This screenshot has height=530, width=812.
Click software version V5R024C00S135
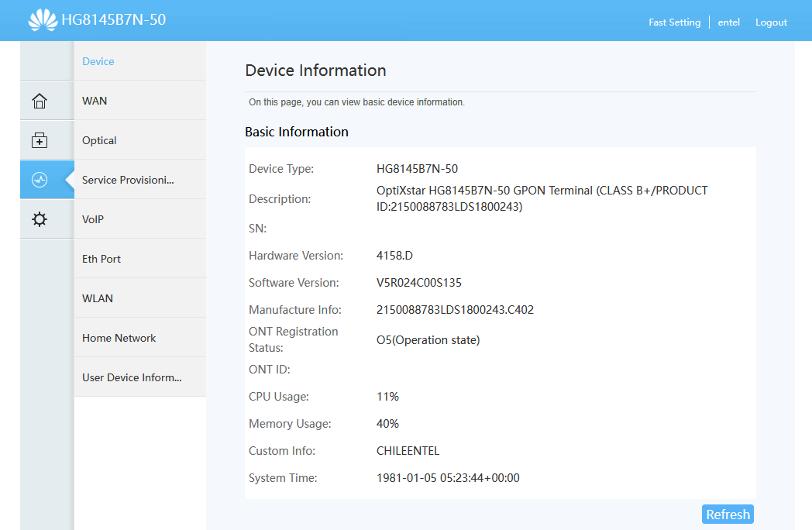coord(418,282)
